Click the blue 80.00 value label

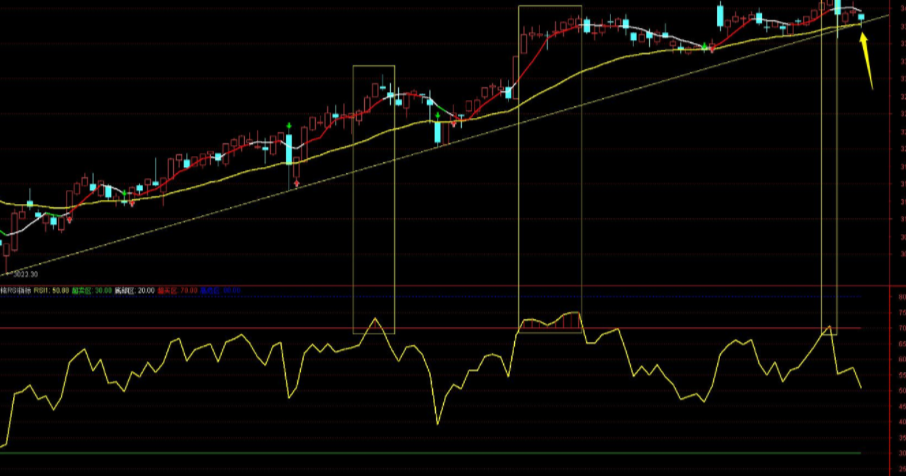pyautogui.click(x=232, y=291)
